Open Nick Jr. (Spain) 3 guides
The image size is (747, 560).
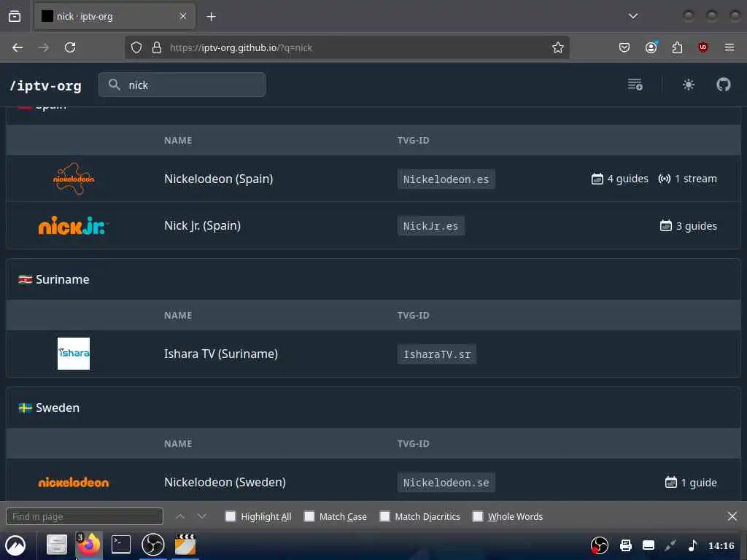pyautogui.click(x=689, y=226)
